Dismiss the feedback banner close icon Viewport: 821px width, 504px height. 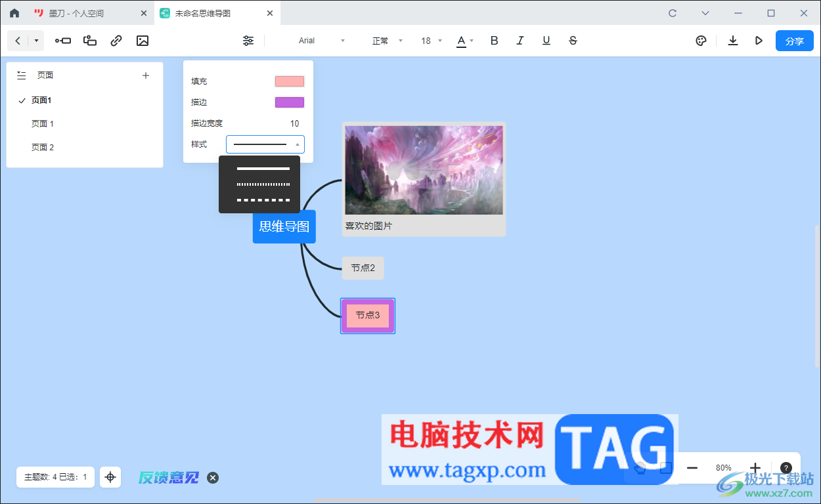click(213, 478)
